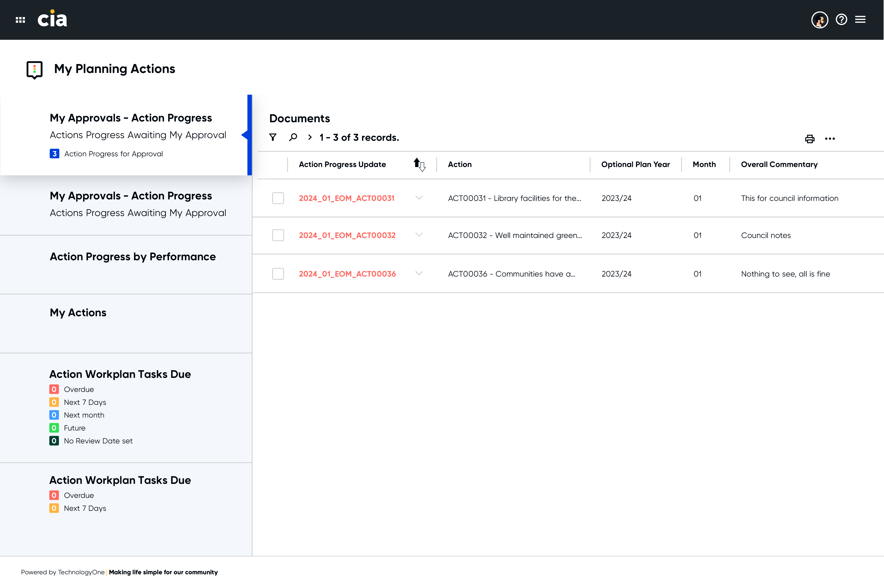The height and width of the screenshot is (588, 884).
Task: Expand the chevron next to 2024_01_EOM_ACT00036
Action: click(x=419, y=273)
